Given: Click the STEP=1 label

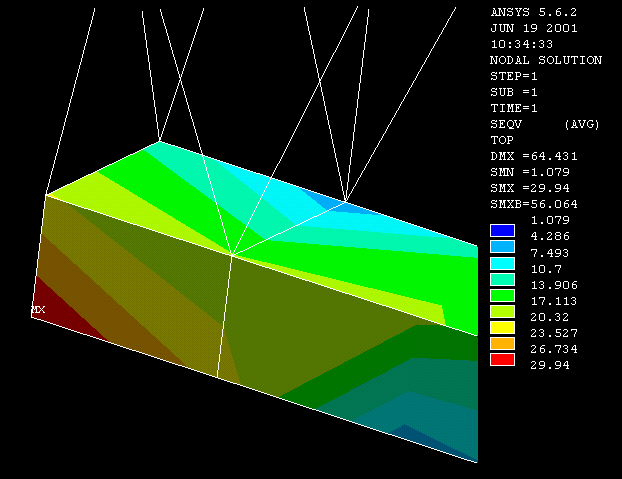Looking at the screenshot, I should [514, 76].
